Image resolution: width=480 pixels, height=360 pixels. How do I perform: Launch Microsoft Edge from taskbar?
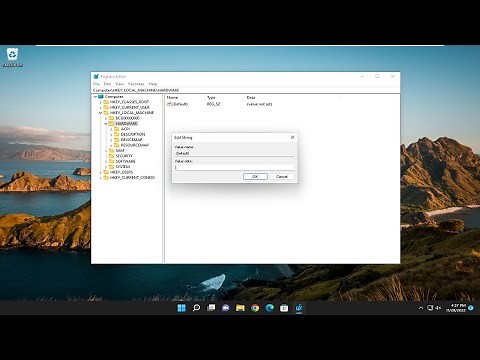[270, 308]
